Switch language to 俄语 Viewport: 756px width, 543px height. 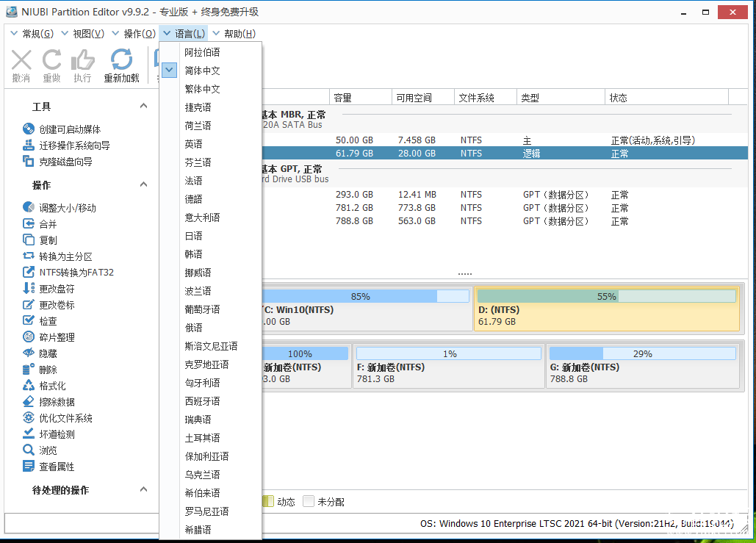pyautogui.click(x=211, y=328)
